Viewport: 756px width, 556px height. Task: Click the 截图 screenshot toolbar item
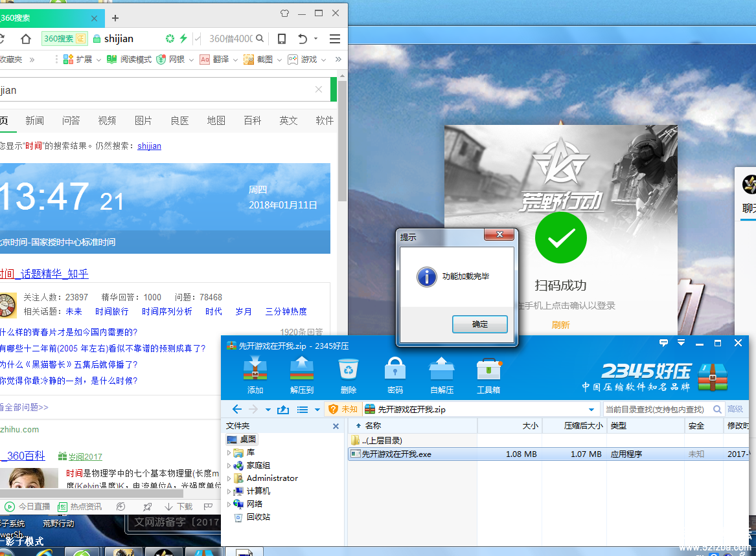click(x=258, y=60)
